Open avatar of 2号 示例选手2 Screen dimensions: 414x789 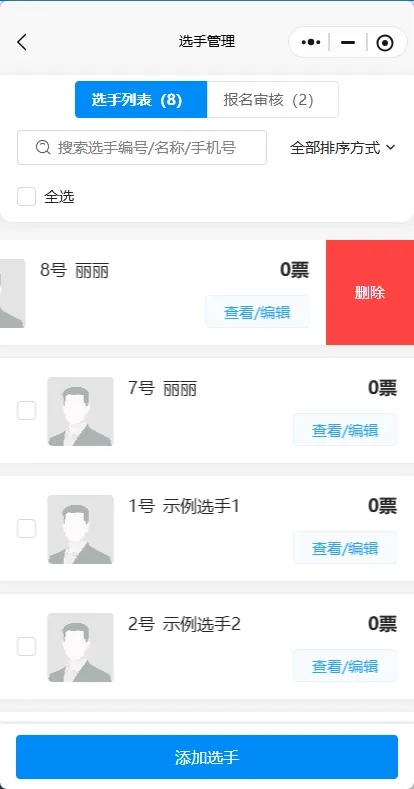(x=80, y=648)
